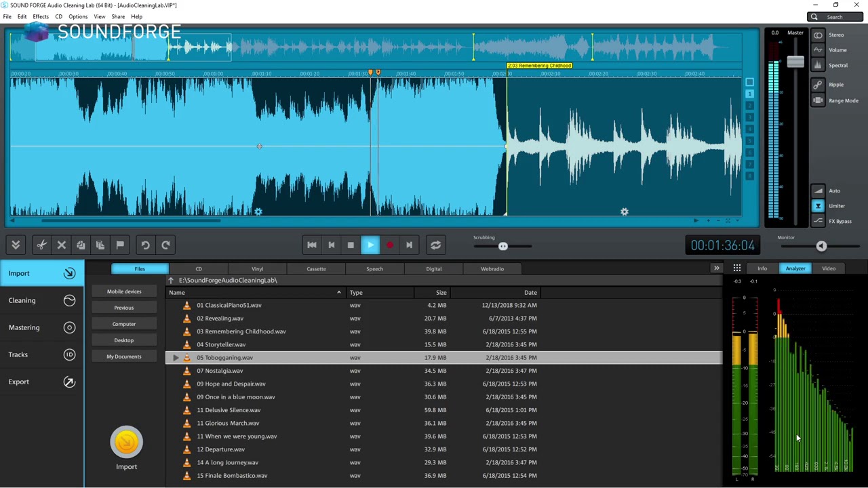Start recording with the red record button

tap(390, 245)
